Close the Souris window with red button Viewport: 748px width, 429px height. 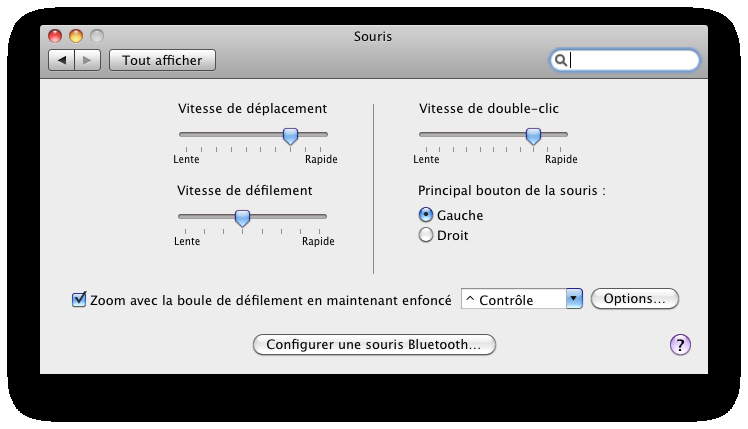coord(55,36)
